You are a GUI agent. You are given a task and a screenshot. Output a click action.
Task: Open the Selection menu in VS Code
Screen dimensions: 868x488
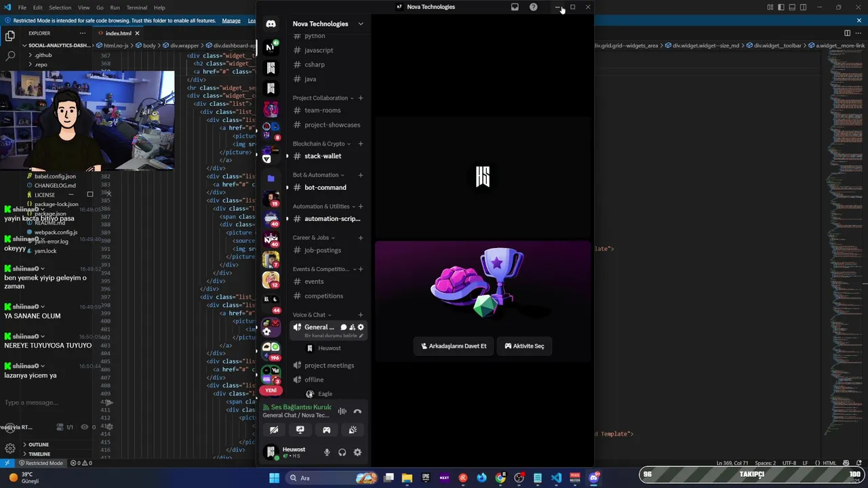[60, 7]
